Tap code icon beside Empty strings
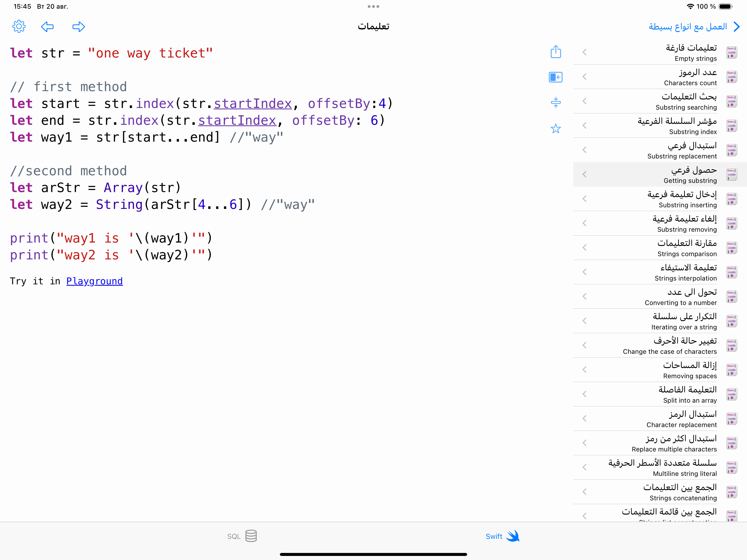Viewport: 747px width, 560px height. (x=732, y=52)
